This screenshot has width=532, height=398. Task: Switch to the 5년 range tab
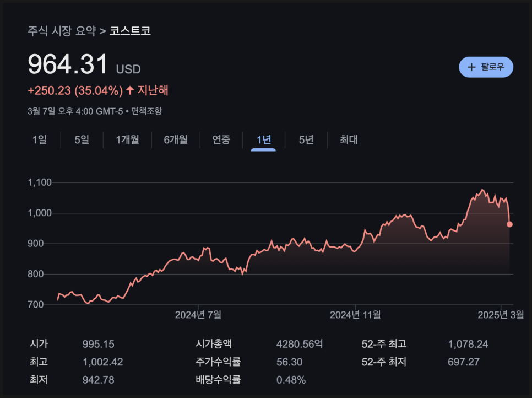[306, 139]
